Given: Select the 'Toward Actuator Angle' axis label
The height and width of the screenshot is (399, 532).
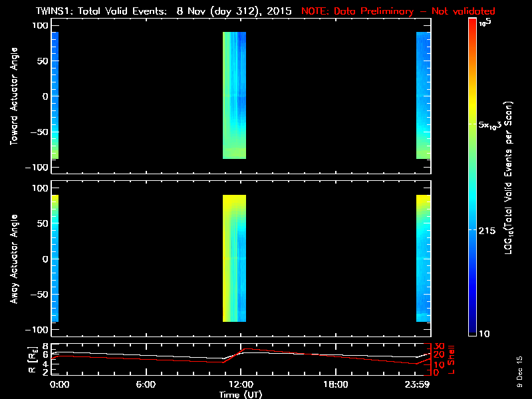Looking at the screenshot, I should click(13, 96).
